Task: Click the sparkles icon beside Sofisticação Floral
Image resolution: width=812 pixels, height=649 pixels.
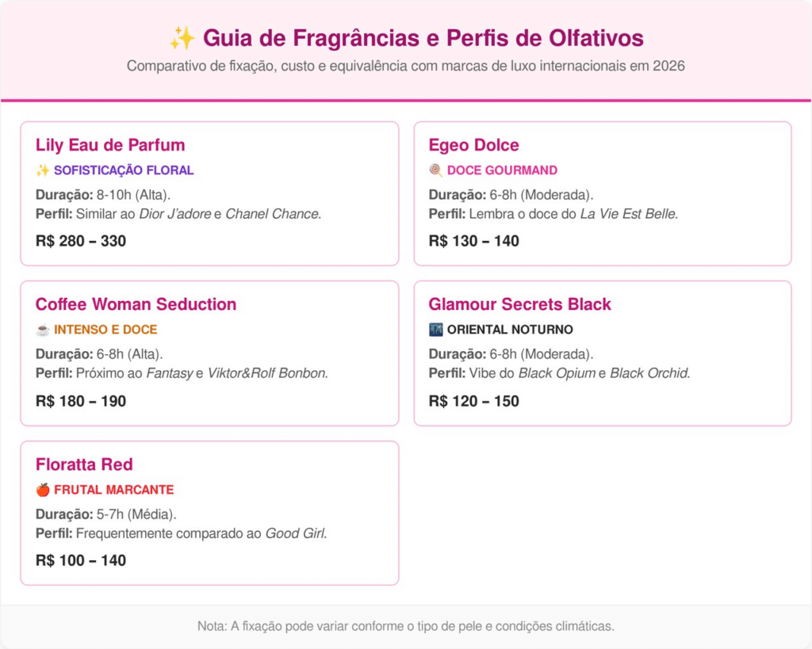Action: [43, 170]
